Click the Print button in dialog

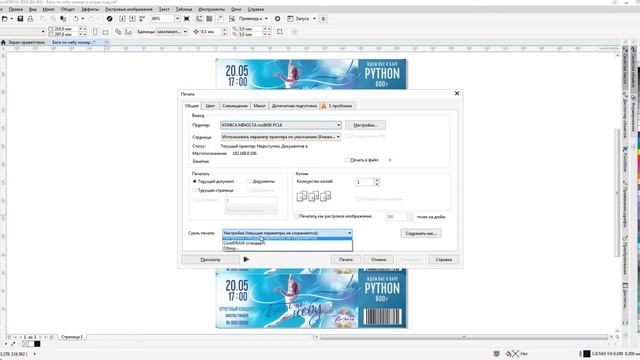346,259
